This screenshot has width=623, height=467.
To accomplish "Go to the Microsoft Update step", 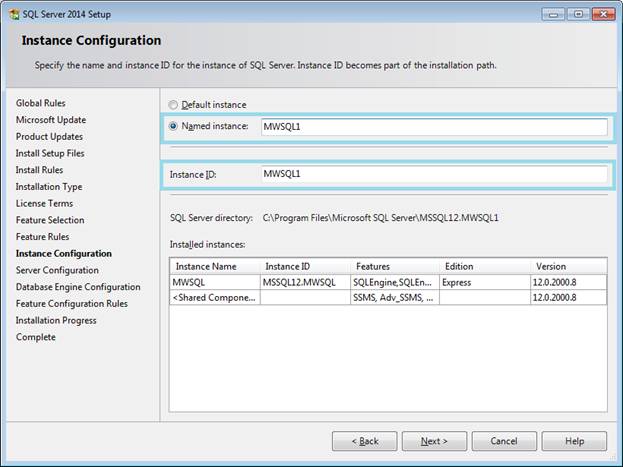I will pos(51,120).
